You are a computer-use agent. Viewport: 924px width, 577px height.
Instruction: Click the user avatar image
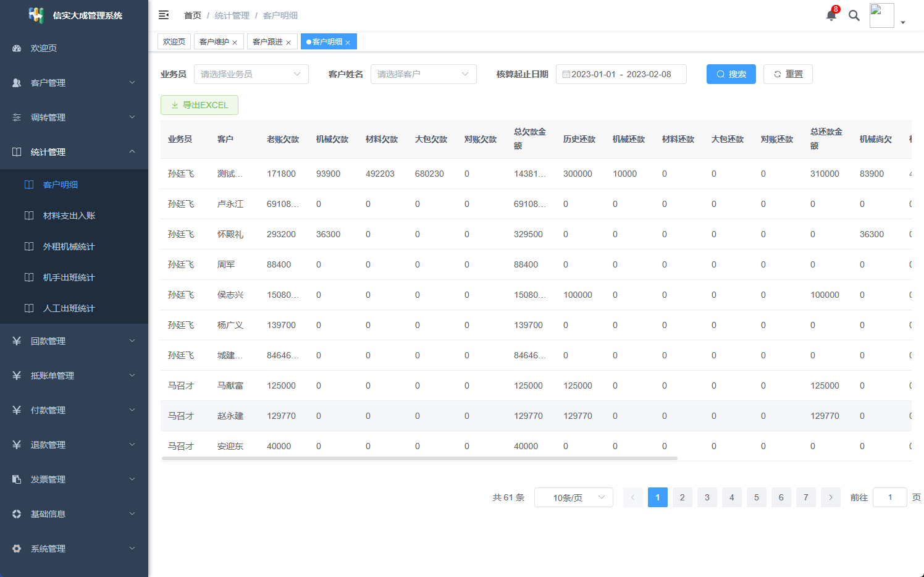point(881,15)
